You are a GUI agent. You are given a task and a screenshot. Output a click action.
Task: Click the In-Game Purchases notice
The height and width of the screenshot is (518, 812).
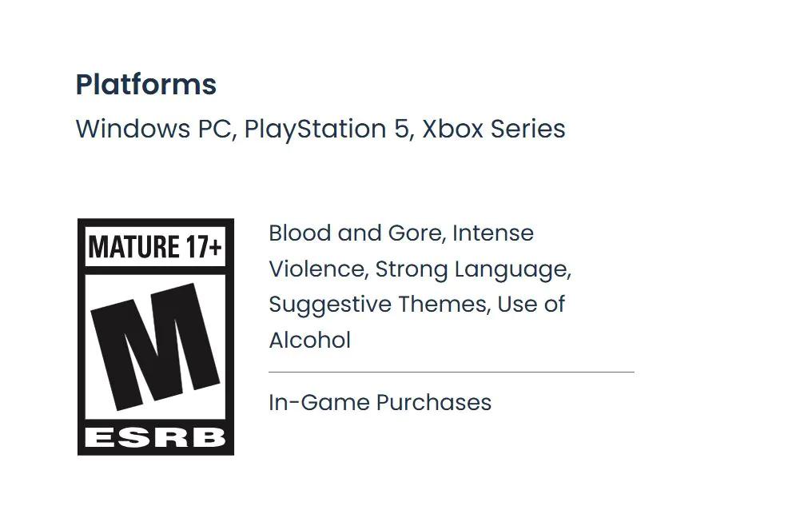(380, 402)
